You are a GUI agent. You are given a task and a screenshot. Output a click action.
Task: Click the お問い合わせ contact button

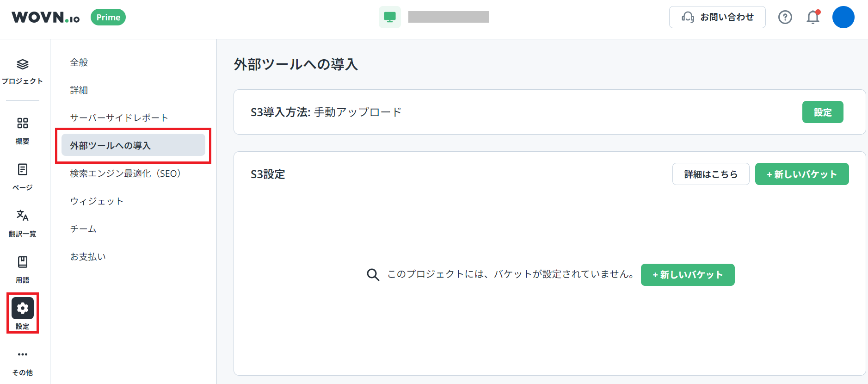[x=717, y=18]
